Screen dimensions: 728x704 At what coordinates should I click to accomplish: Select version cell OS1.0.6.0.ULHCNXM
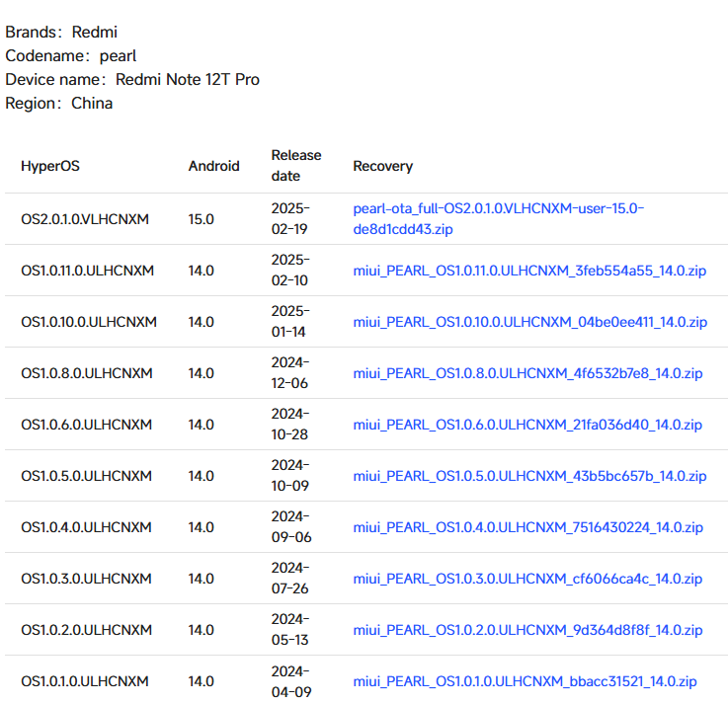(86, 425)
